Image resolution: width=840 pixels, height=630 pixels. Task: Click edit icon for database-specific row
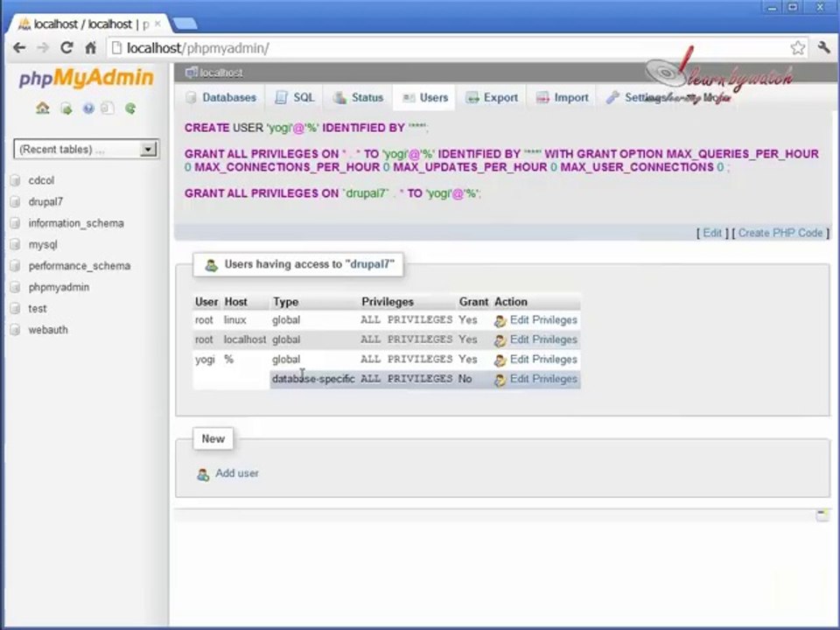click(500, 380)
